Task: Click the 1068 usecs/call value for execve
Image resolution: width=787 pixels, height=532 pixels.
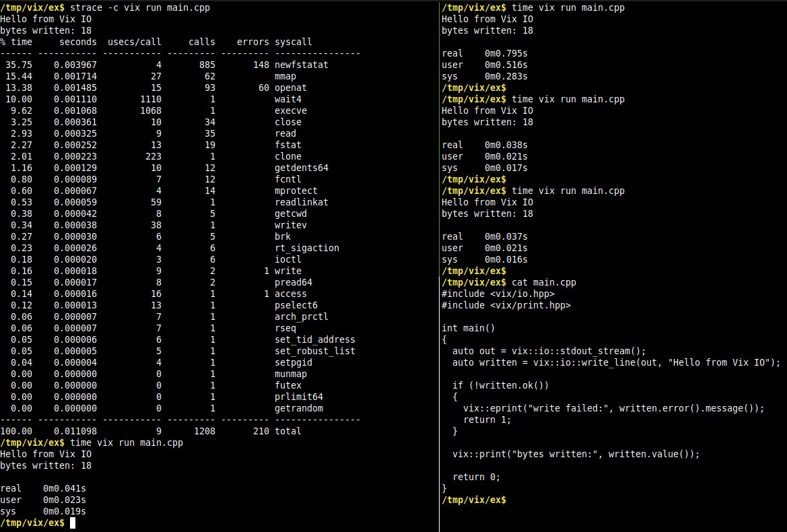Action: [151, 110]
